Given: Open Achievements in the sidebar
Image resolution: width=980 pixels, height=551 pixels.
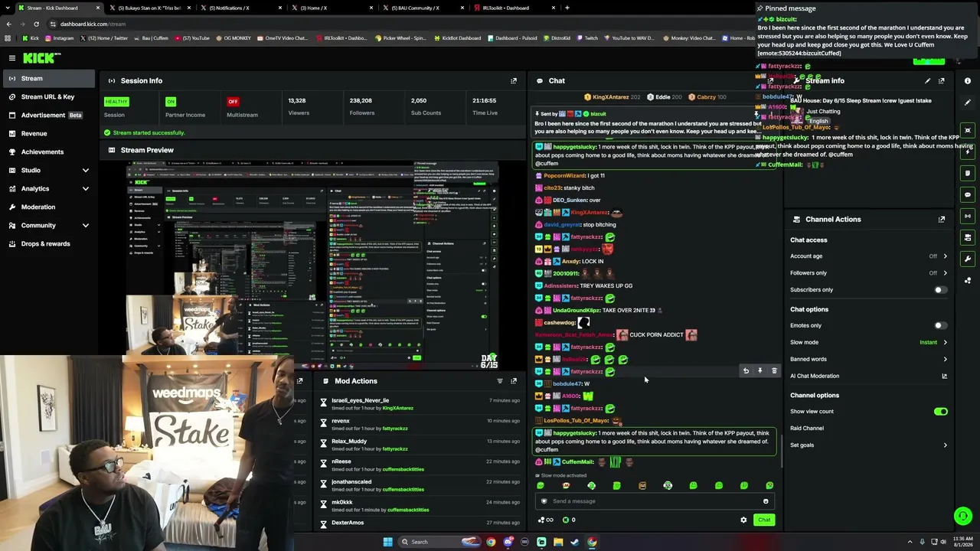Looking at the screenshot, I should (47, 152).
